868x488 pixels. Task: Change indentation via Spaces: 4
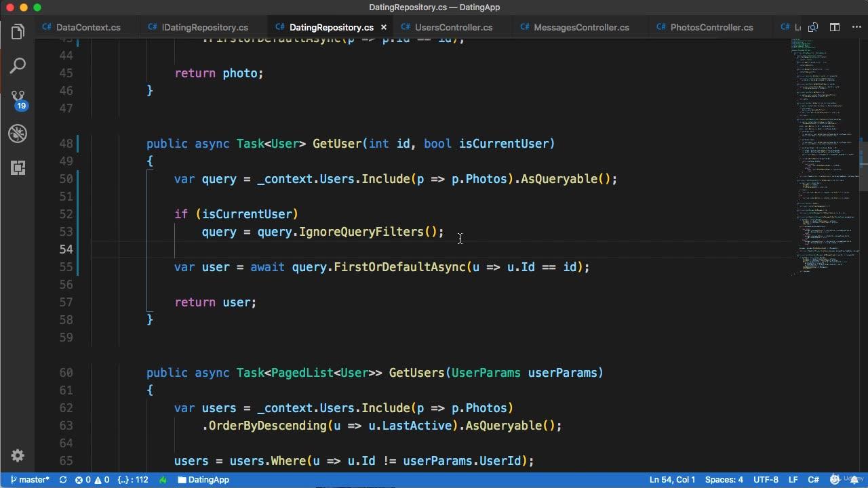click(724, 480)
